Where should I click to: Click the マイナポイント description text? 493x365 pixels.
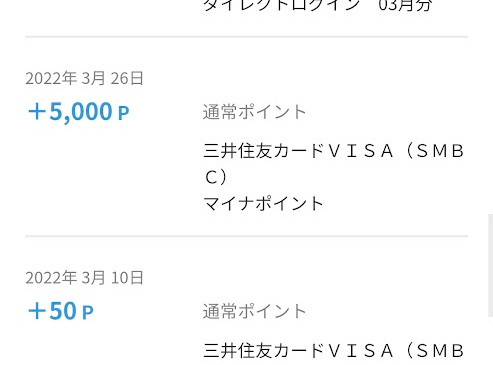(263, 203)
